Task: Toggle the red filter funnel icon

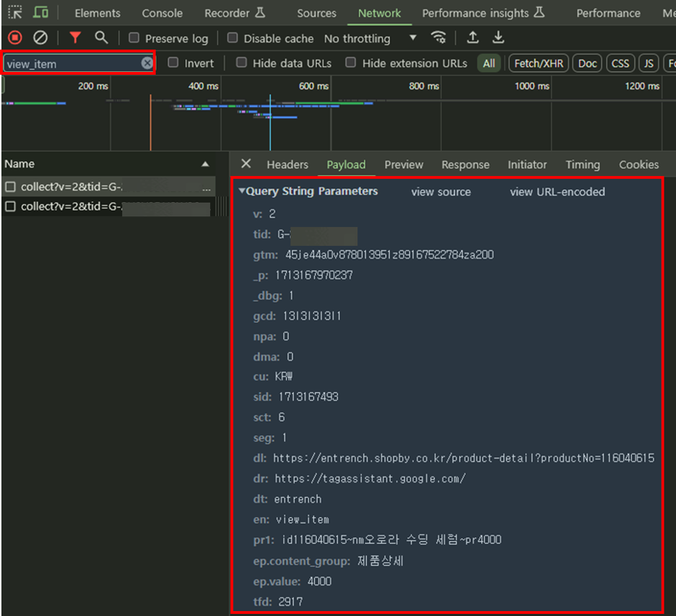Action: click(x=76, y=38)
